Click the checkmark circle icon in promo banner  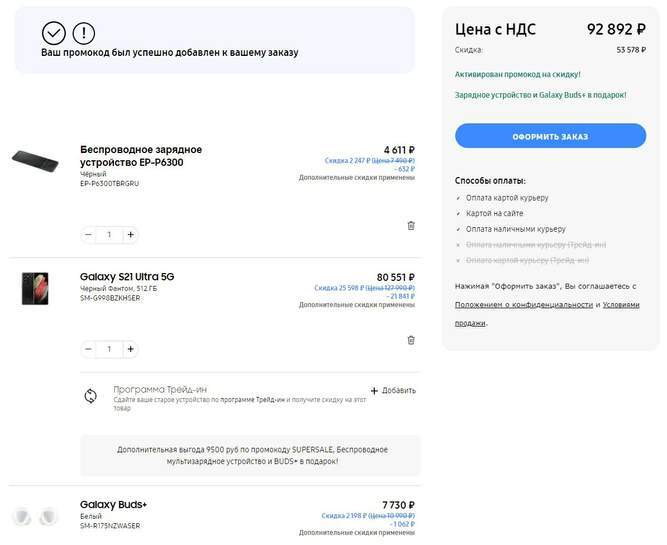point(54,33)
